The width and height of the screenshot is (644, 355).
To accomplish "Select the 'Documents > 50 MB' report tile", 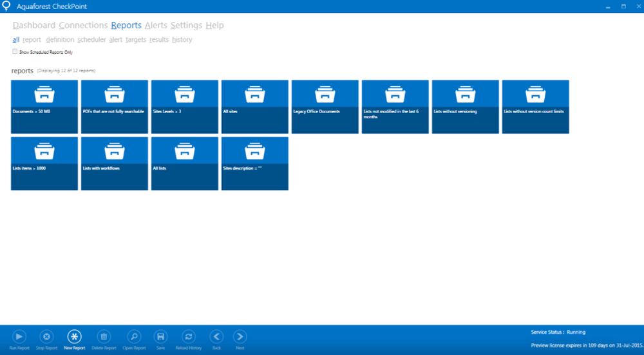I will [44, 107].
